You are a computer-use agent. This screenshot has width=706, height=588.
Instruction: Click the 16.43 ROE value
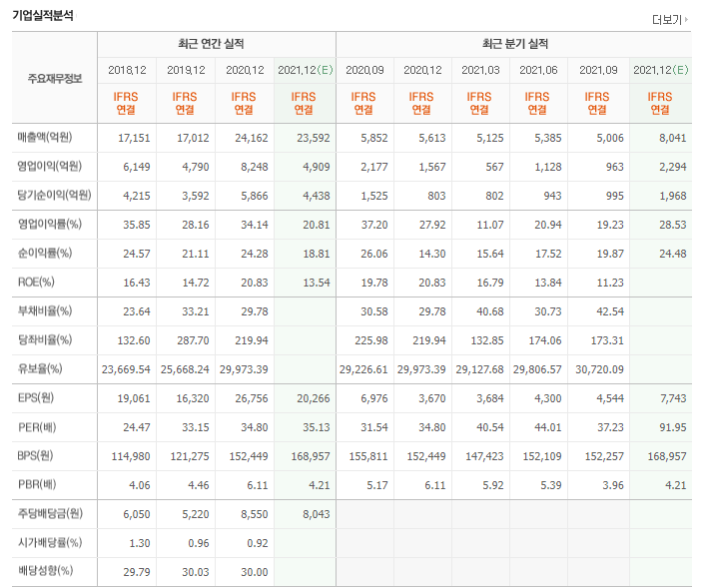137,283
